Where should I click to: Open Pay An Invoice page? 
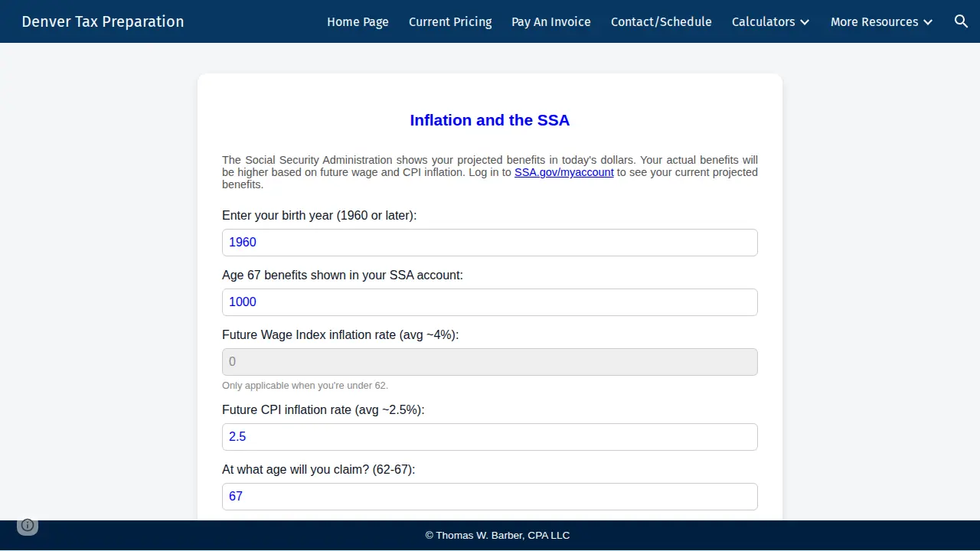pos(551,22)
